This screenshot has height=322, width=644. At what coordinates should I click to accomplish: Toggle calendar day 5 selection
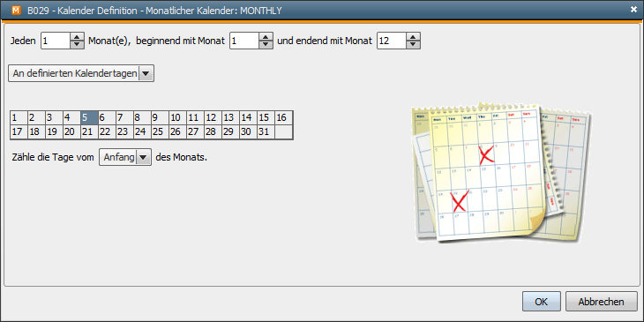click(89, 118)
